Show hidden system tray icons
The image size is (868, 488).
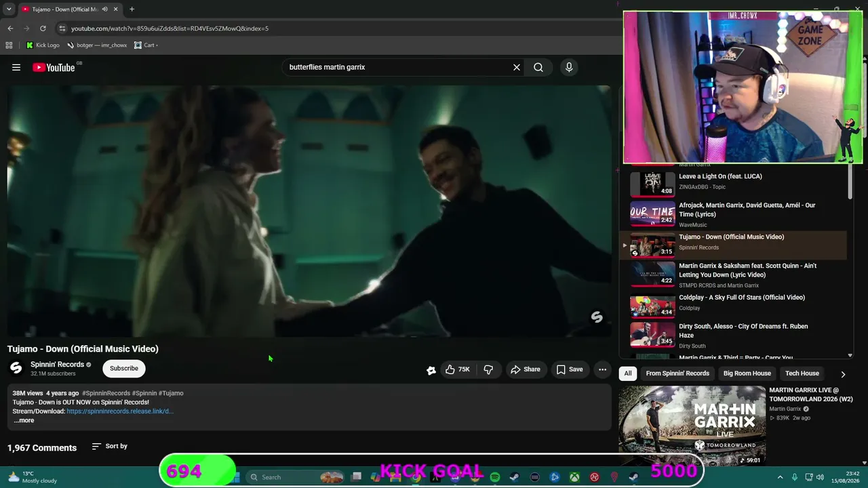pos(780,477)
